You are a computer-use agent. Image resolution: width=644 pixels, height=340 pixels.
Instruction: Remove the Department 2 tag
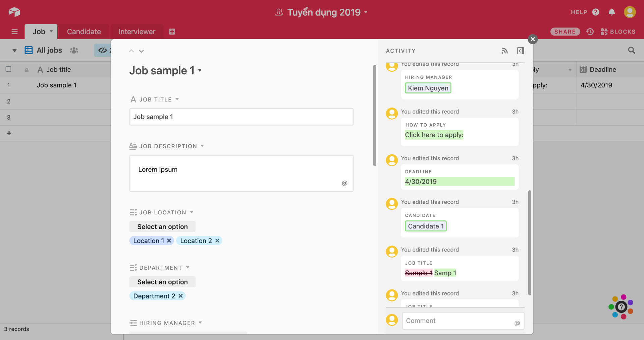pos(180,296)
